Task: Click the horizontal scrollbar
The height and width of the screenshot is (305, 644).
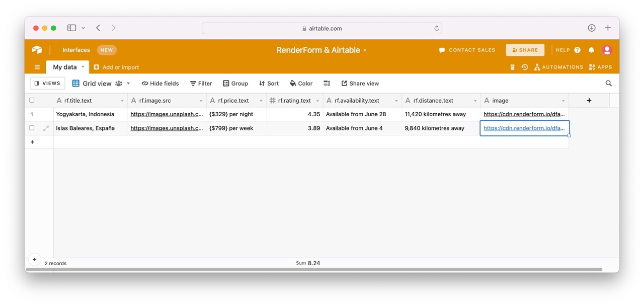Action: click(x=314, y=270)
